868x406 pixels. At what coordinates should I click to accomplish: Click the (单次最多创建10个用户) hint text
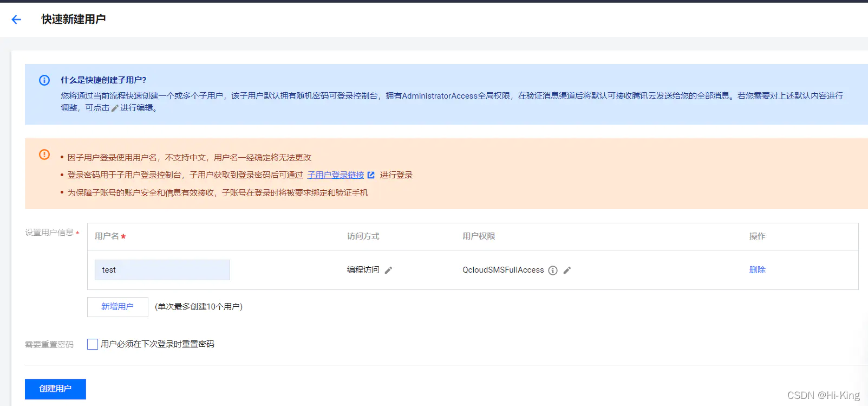[199, 307]
